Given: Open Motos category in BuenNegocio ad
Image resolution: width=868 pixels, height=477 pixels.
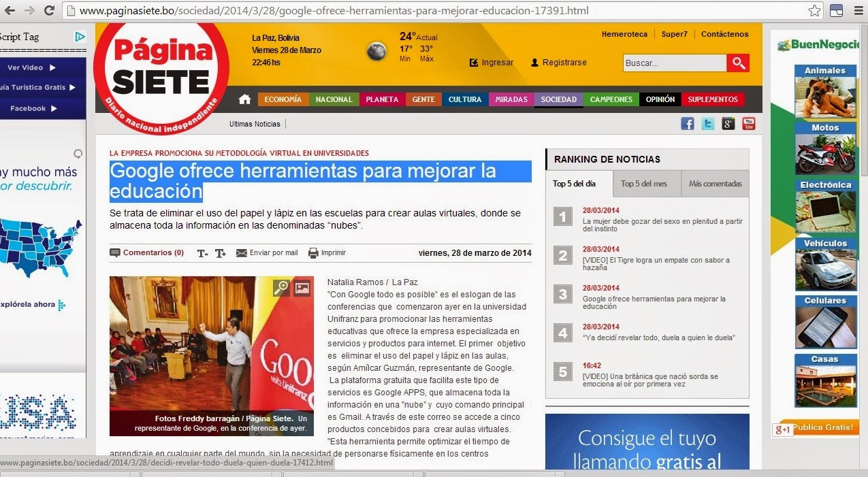Looking at the screenshot, I should 825,149.
